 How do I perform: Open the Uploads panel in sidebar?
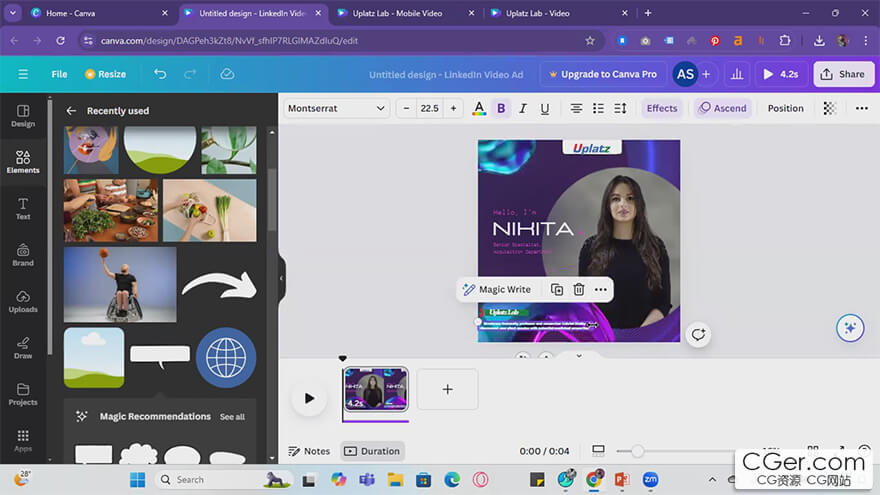click(x=23, y=302)
